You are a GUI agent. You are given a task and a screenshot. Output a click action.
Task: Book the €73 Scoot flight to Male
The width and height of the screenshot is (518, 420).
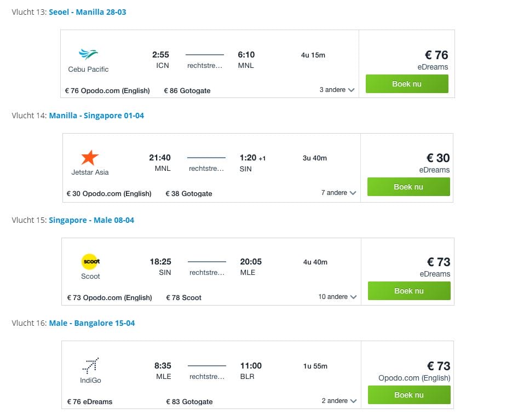point(409,291)
